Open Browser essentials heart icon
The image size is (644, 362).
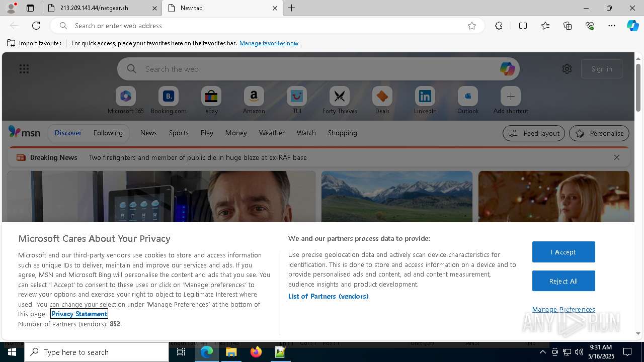[x=590, y=26]
